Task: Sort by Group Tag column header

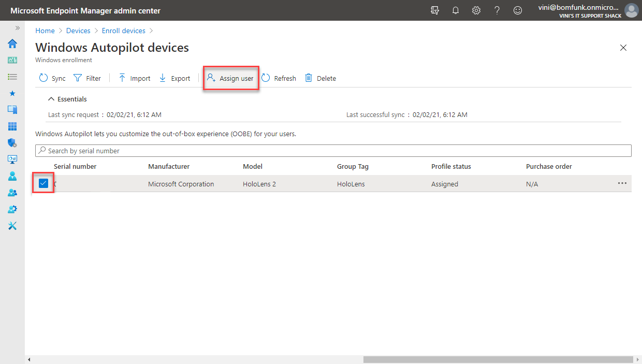Action: [x=353, y=166]
